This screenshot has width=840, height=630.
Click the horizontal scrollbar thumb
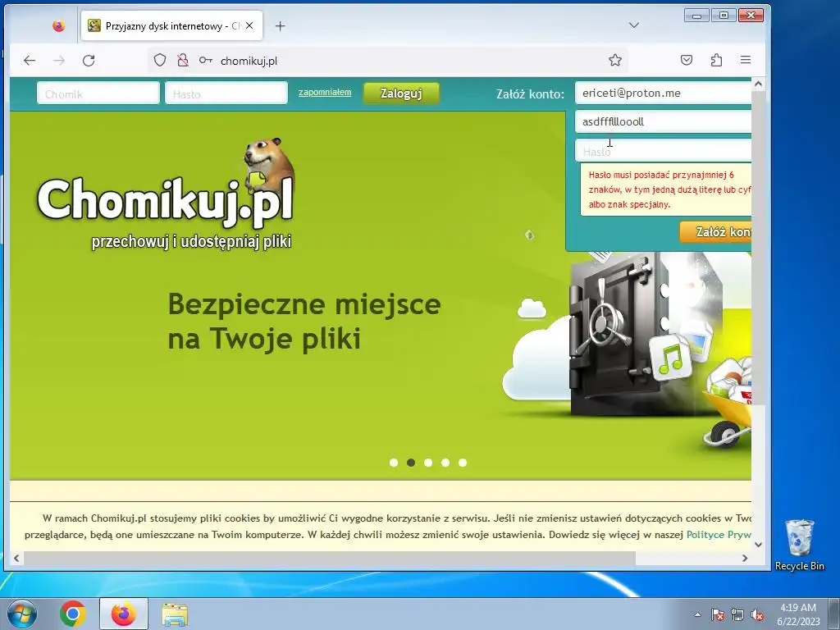[x=330, y=558]
